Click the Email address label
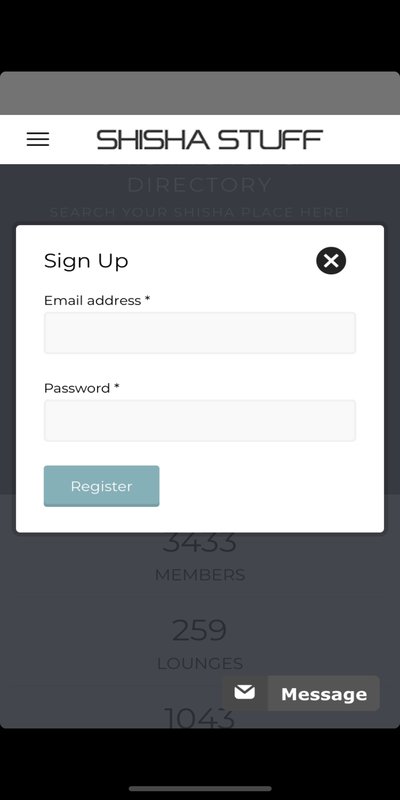Image resolution: width=400 pixels, height=800 pixels. pos(97,301)
